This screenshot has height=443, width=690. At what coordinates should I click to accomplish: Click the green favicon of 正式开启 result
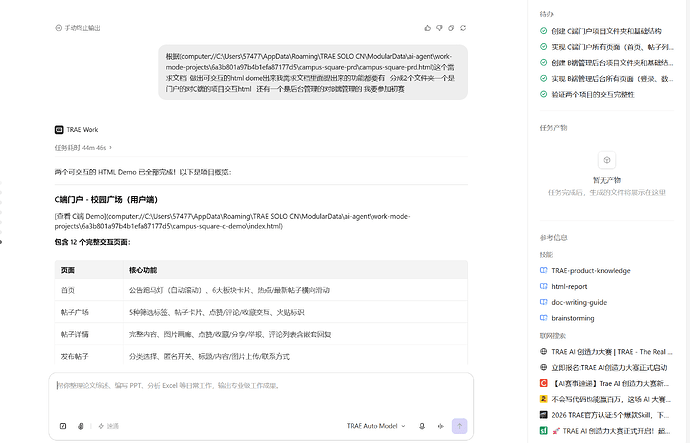pyautogui.click(x=543, y=431)
